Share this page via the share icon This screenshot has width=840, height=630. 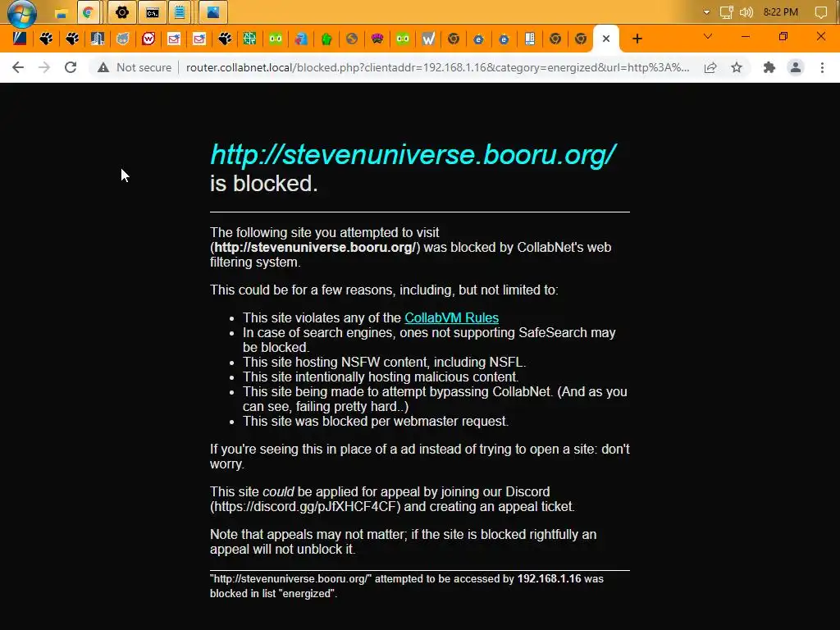[710, 67]
